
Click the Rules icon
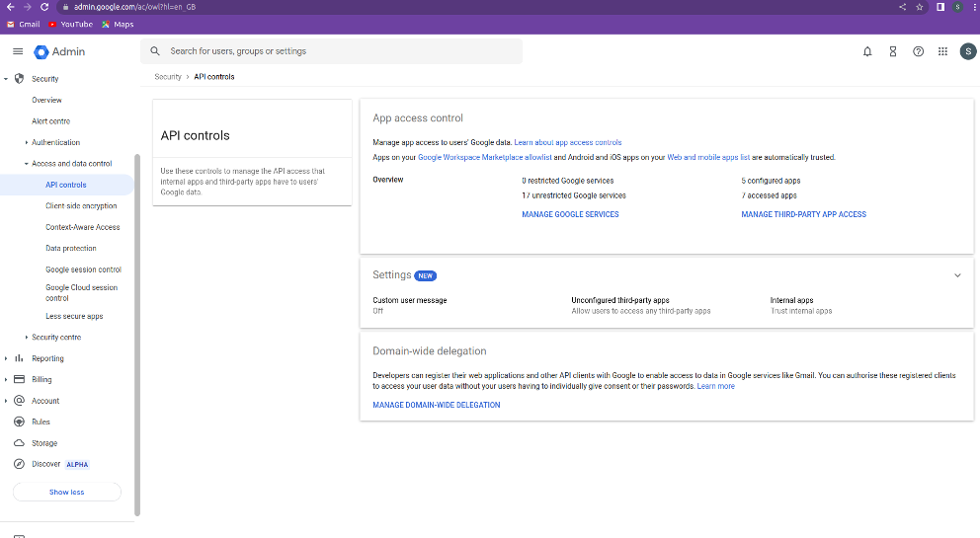(20, 422)
